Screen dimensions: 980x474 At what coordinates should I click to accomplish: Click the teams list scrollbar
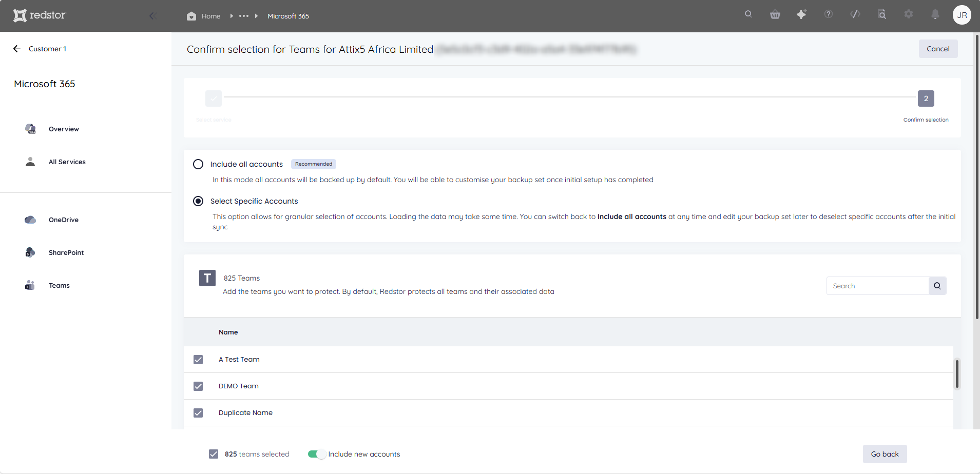[957, 374]
